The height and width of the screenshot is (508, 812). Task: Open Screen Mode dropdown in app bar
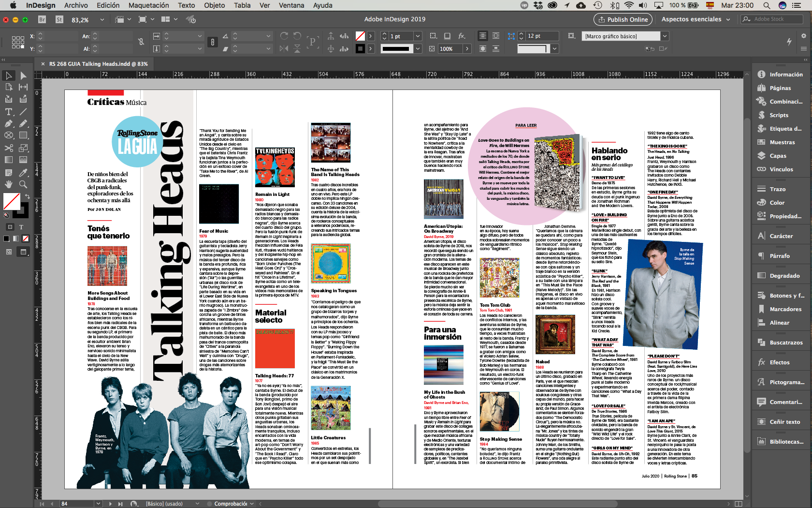click(146, 20)
